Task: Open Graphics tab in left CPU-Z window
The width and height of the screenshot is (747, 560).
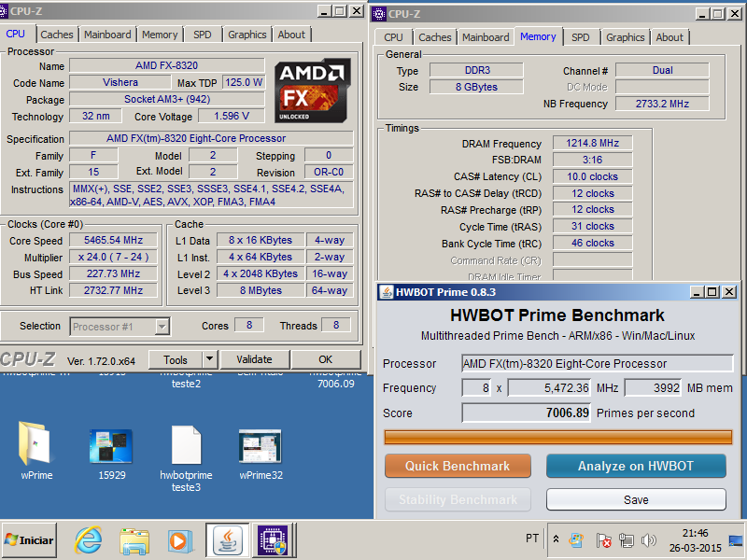Action: [x=247, y=35]
